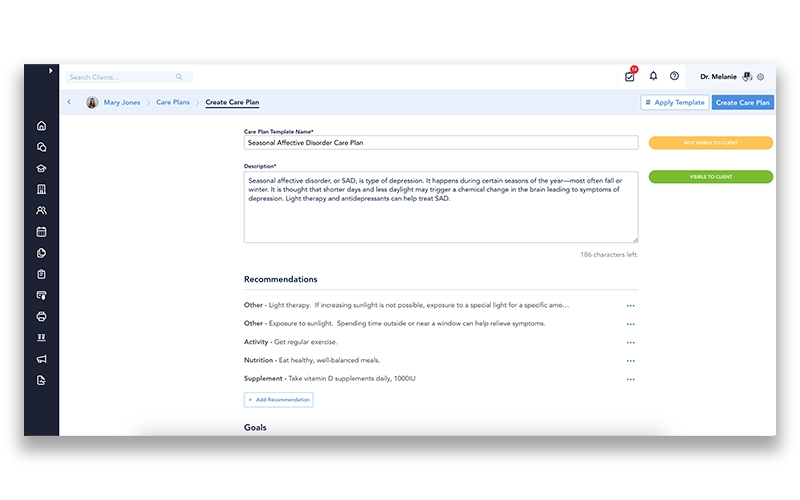
Task: Click the blue Create Care Plan button
Action: tap(743, 103)
